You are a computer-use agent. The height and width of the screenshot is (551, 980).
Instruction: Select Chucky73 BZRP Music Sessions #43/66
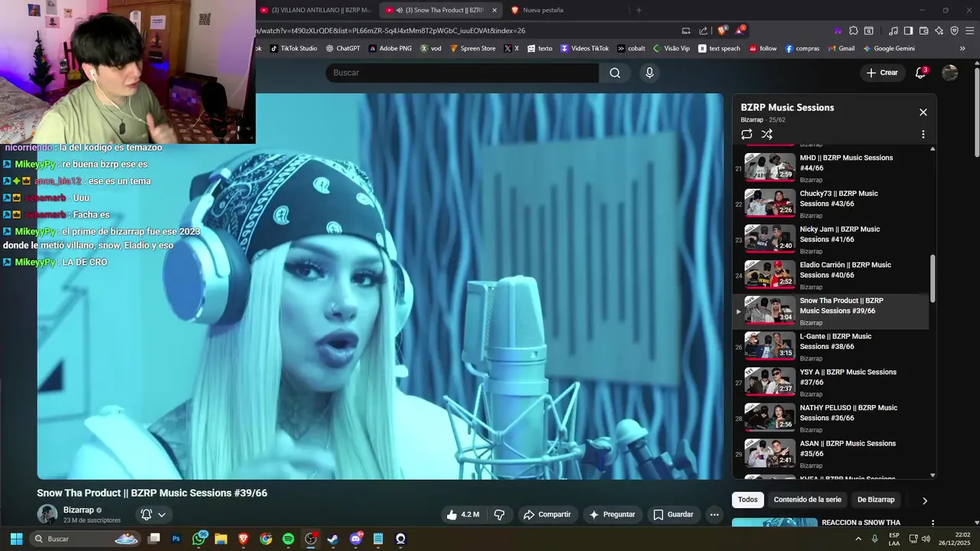click(x=831, y=204)
